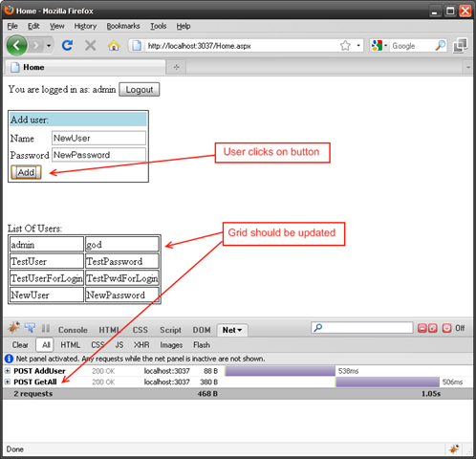Click the search magnifier icon in Google box
This screenshot has height=459, width=476.
click(440, 46)
